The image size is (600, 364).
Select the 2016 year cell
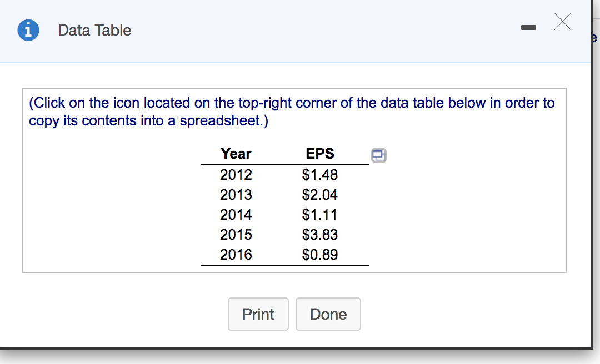(236, 255)
